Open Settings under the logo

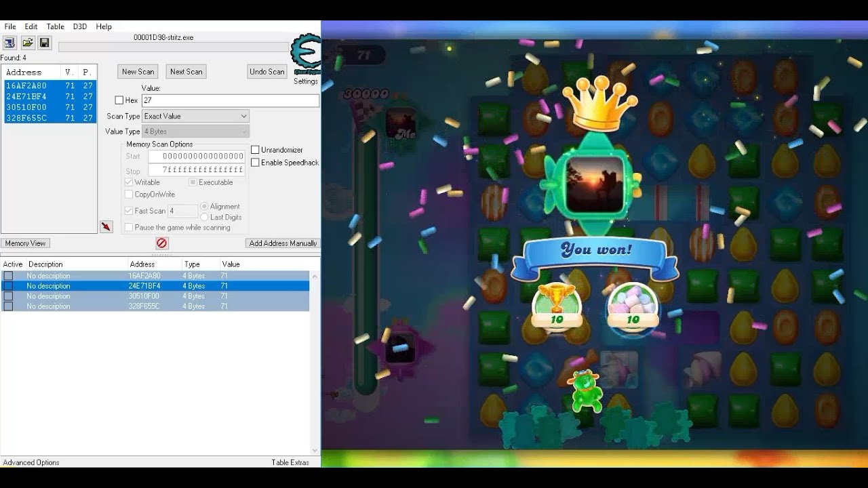click(305, 81)
